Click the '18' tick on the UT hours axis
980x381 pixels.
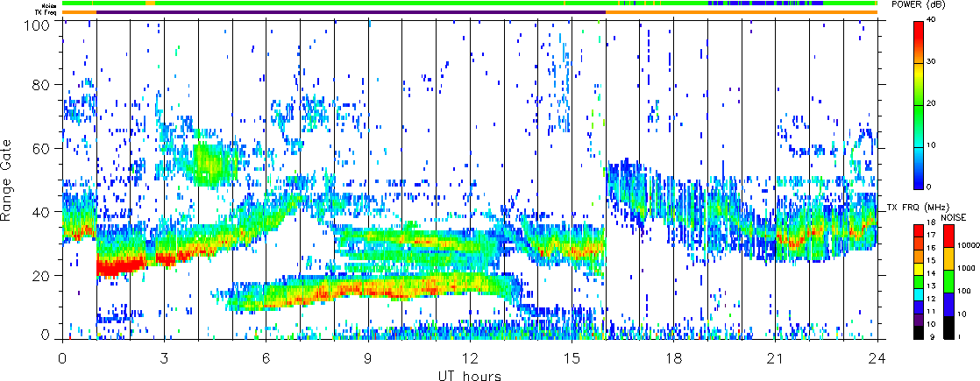[x=674, y=358]
